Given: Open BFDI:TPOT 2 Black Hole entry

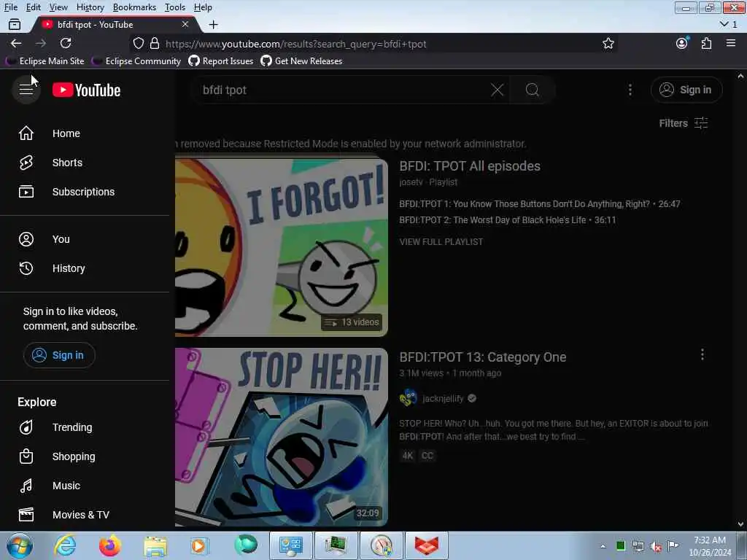Looking at the screenshot, I should [x=508, y=220].
